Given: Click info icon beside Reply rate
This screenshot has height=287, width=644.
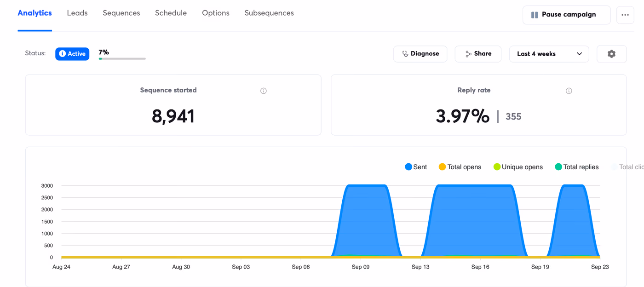Looking at the screenshot, I should 569,91.
